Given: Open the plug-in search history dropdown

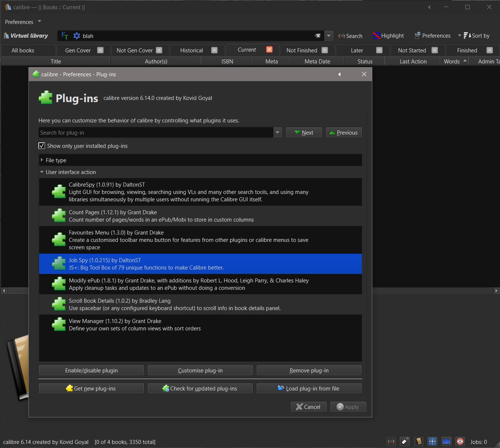Looking at the screenshot, I should pos(278,133).
